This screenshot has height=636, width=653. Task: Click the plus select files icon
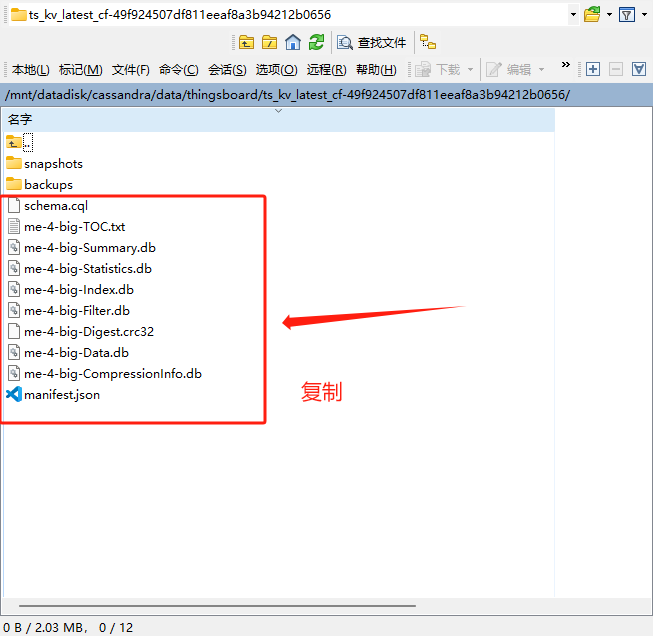(593, 69)
